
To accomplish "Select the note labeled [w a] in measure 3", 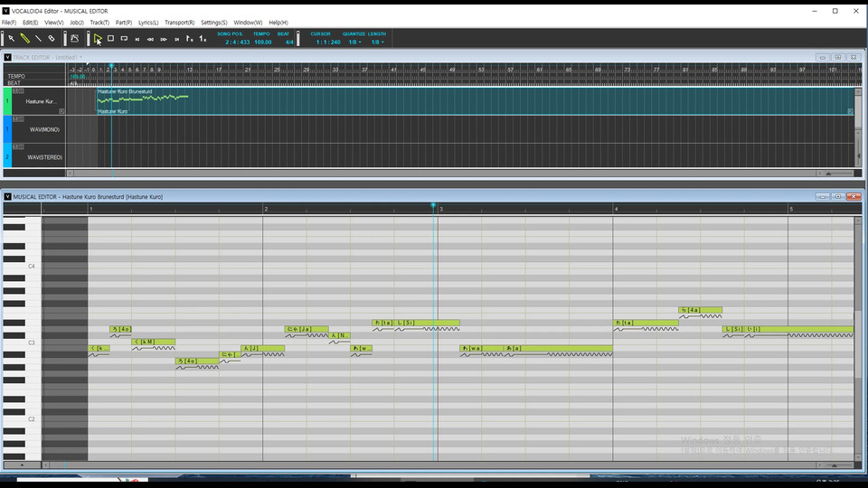I will tap(481, 349).
